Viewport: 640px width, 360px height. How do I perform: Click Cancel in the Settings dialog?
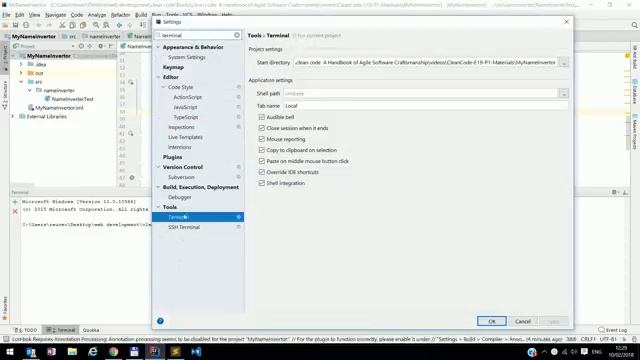pos(522,321)
